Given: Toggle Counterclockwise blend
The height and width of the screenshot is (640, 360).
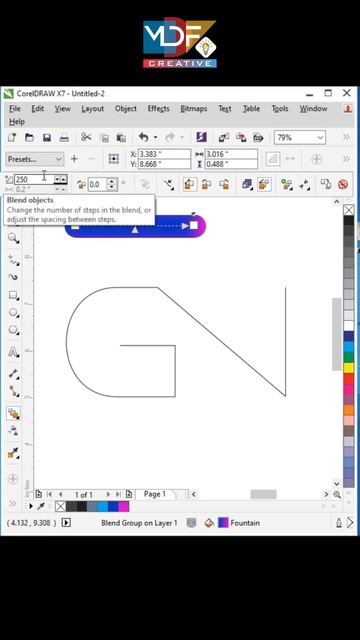Looking at the screenshot, I should (224, 184).
